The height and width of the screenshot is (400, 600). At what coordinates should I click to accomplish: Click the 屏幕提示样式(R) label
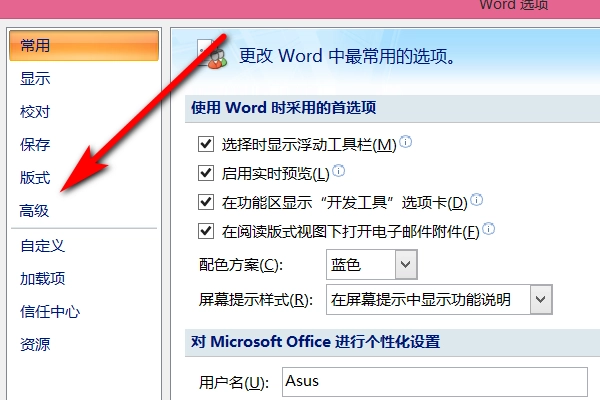pyautogui.click(x=256, y=300)
